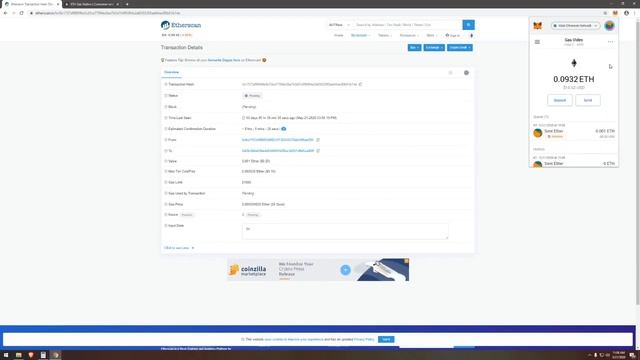Click the help icon beside Status label
Viewport: 640px width, 360px height.
coord(166,96)
